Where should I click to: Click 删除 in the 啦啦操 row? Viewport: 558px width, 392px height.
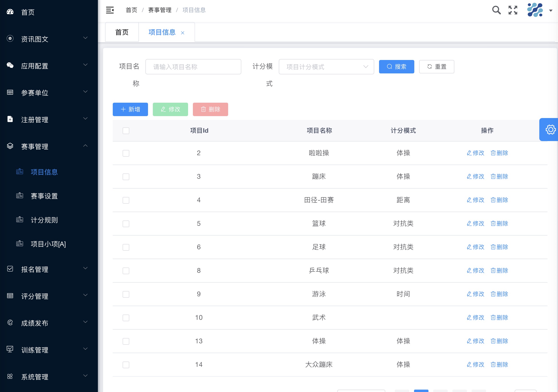click(x=499, y=153)
